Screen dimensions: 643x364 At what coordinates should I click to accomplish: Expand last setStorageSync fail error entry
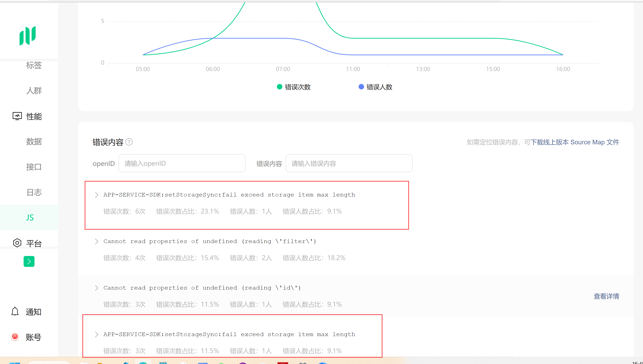[96, 334]
